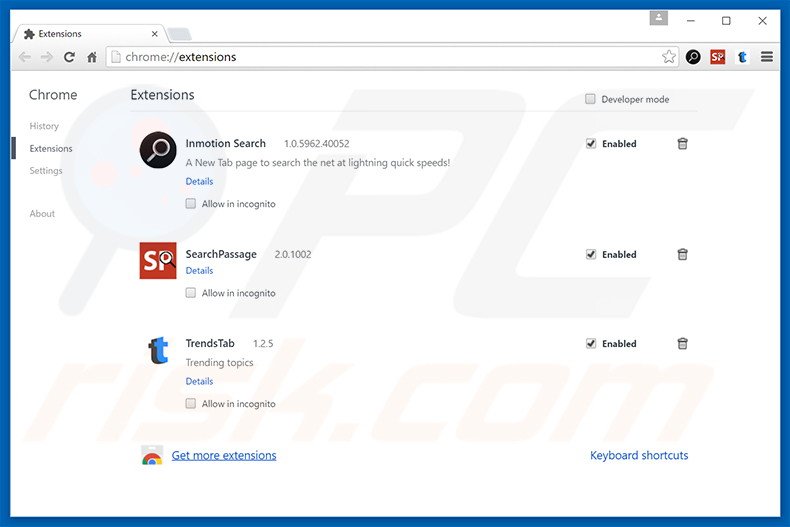The image size is (790, 527).
Task: Click the TrendsTab blue t logo
Action: [158, 351]
